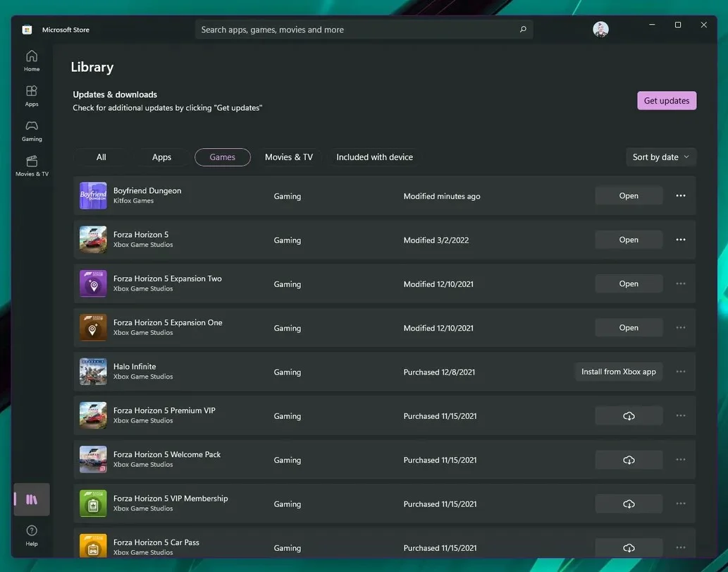Image resolution: width=728 pixels, height=572 pixels.
Task: Open the Apps section in sidebar
Action: (x=32, y=96)
